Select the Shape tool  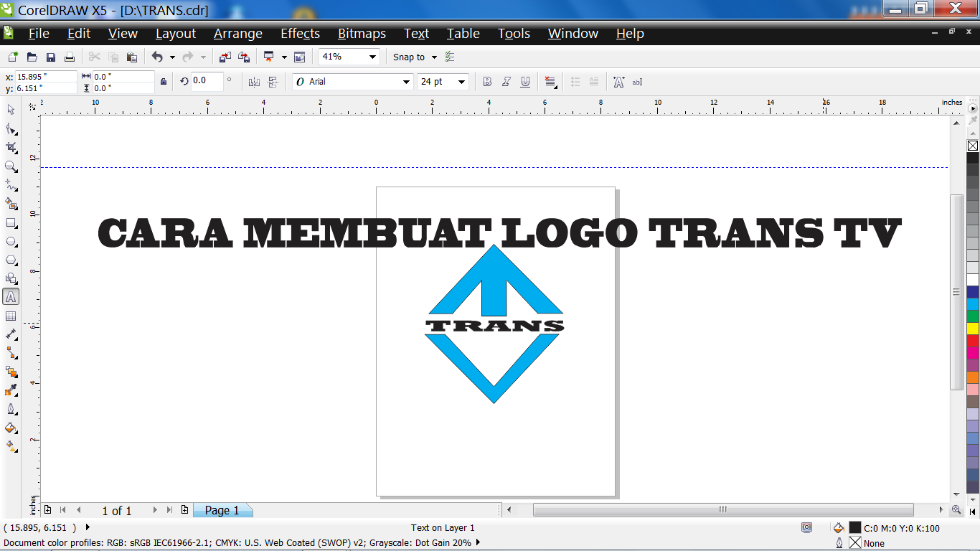tap(10, 129)
